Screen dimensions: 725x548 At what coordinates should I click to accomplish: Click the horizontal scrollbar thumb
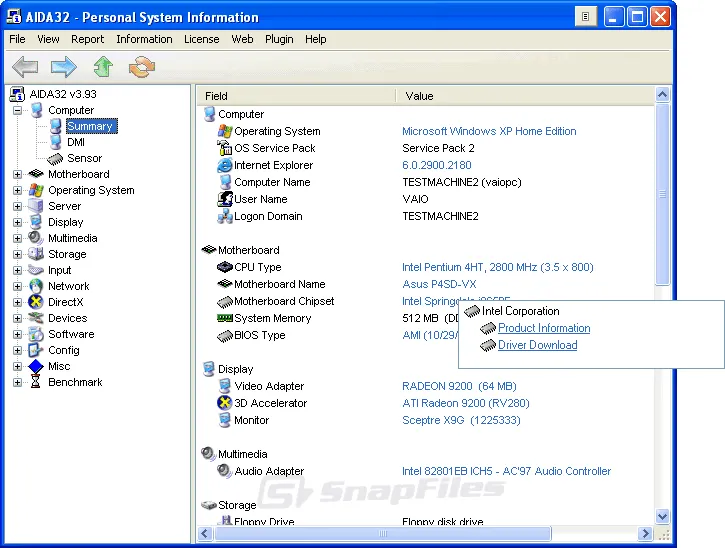coord(383,534)
